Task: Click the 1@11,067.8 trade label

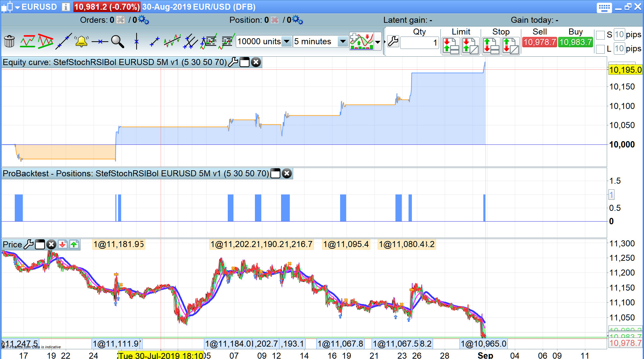Action: 340,344
